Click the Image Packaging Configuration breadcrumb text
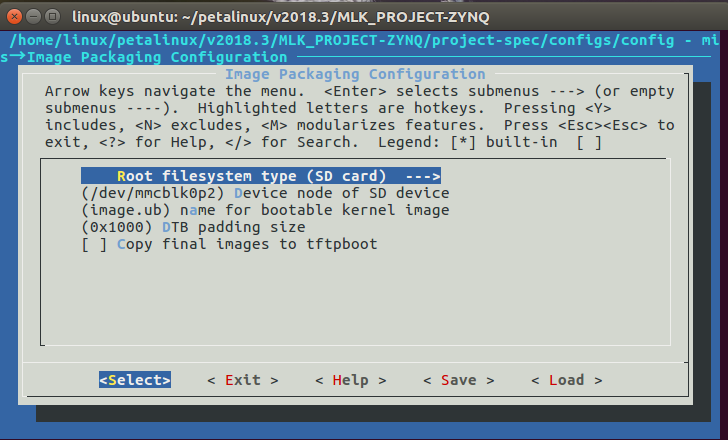This screenshot has height=440, width=728. click(157, 58)
